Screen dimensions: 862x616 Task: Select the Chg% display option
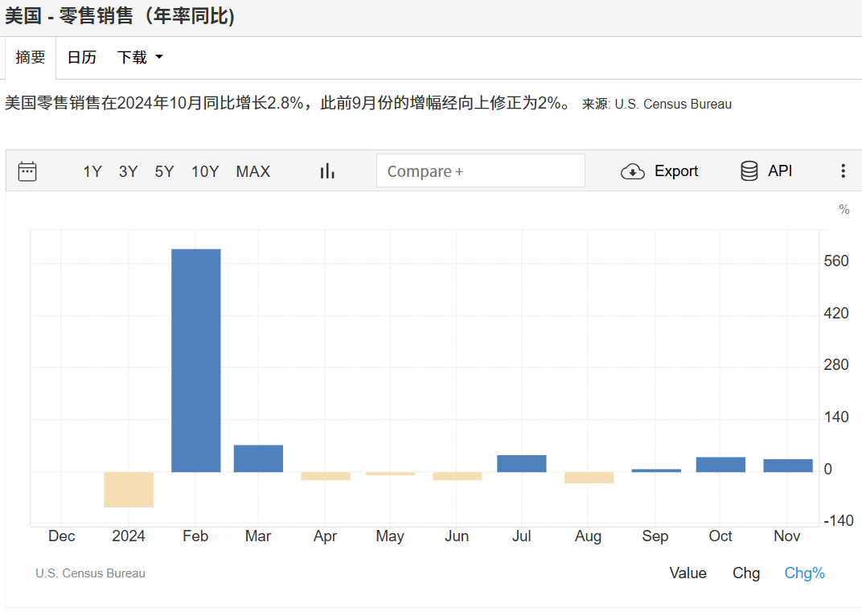coord(804,573)
